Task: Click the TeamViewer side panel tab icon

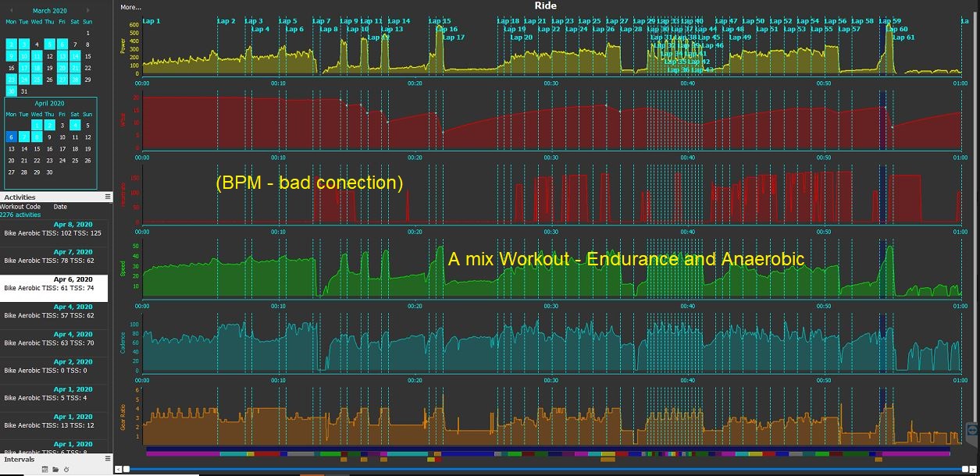Action: (972, 430)
